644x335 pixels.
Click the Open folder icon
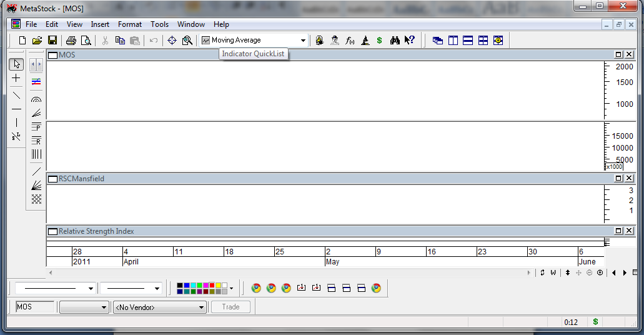click(x=37, y=40)
